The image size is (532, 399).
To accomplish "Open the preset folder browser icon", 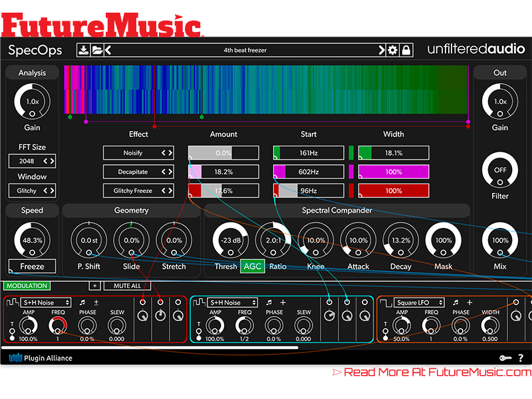I will click(x=97, y=51).
